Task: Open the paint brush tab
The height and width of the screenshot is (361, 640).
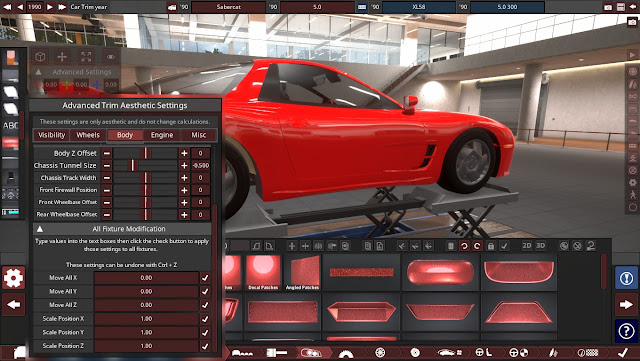Action: pos(276,353)
